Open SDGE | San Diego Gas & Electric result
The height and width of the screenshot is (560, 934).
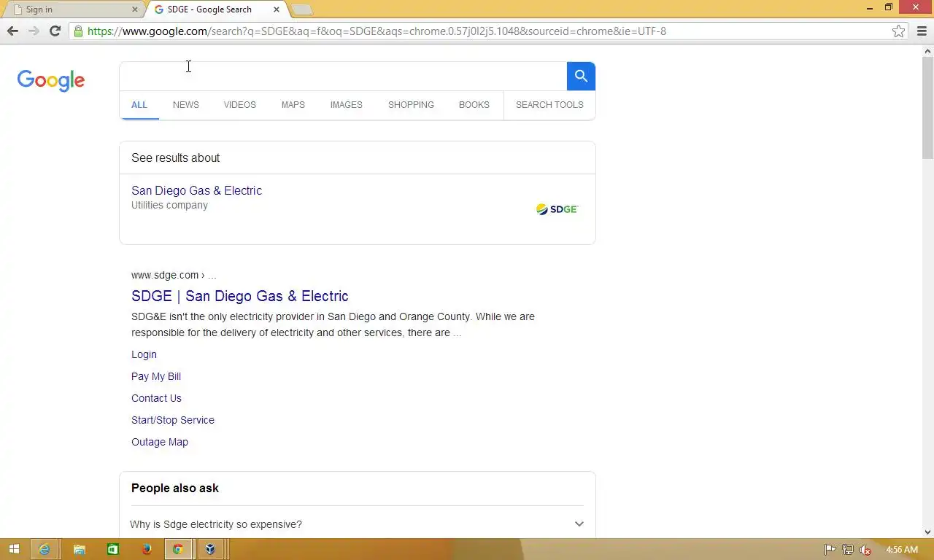[240, 296]
